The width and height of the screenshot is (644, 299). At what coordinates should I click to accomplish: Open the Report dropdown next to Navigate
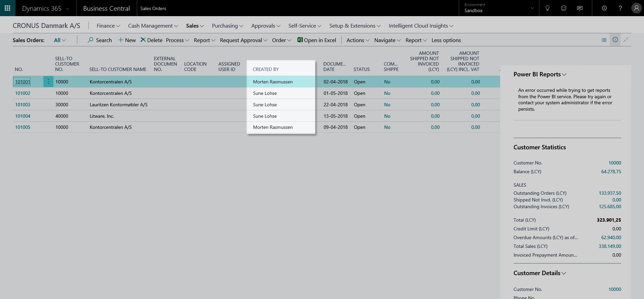click(x=416, y=40)
